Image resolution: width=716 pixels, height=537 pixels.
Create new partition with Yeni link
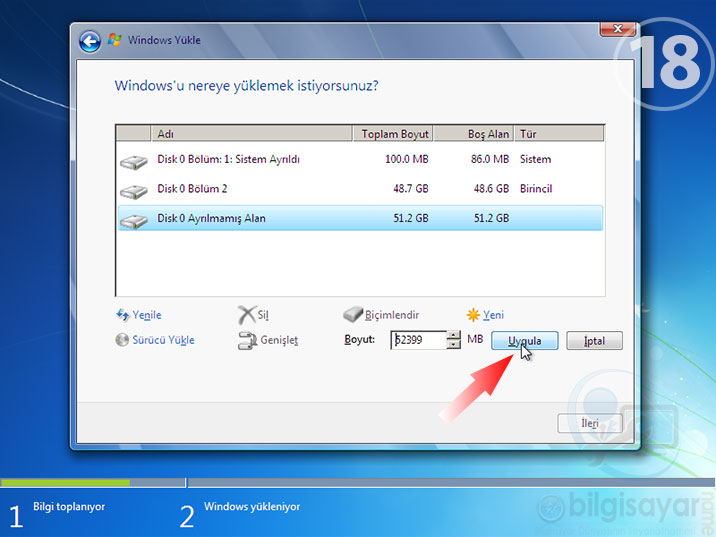tap(494, 315)
